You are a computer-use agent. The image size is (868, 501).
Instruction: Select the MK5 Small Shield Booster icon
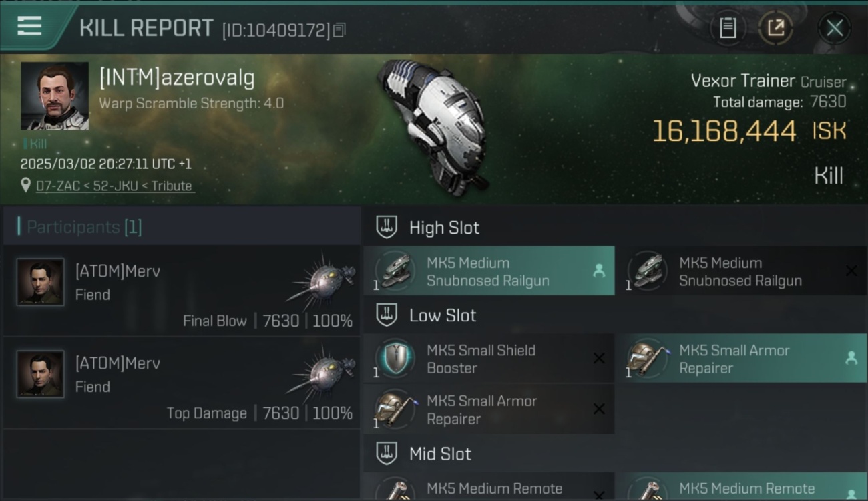(x=395, y=359)
